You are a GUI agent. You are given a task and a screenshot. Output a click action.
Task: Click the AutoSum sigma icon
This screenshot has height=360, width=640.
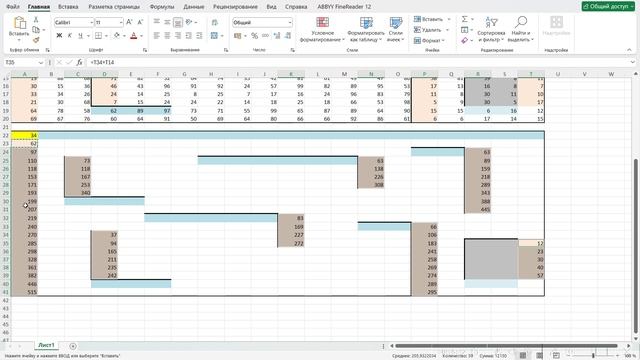coord(464,19)
